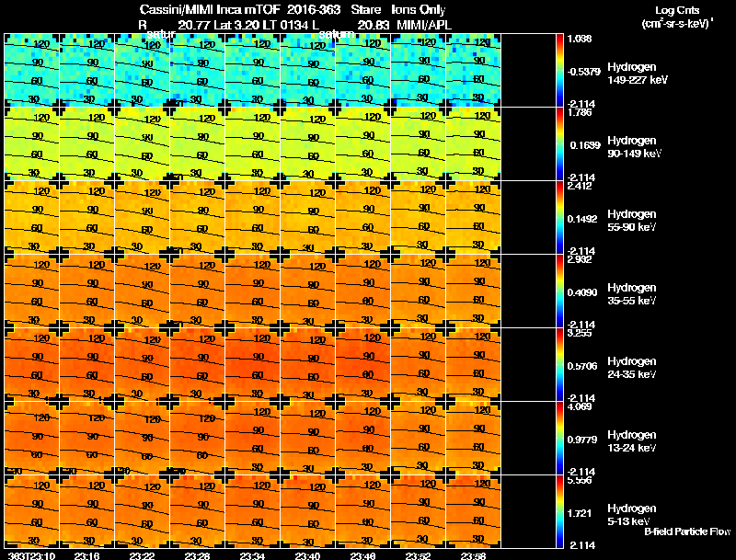Viewport: 736px width, 560px height.
Task: Click the colorbar maximum value '1.786'
Action: pos(580,112)
